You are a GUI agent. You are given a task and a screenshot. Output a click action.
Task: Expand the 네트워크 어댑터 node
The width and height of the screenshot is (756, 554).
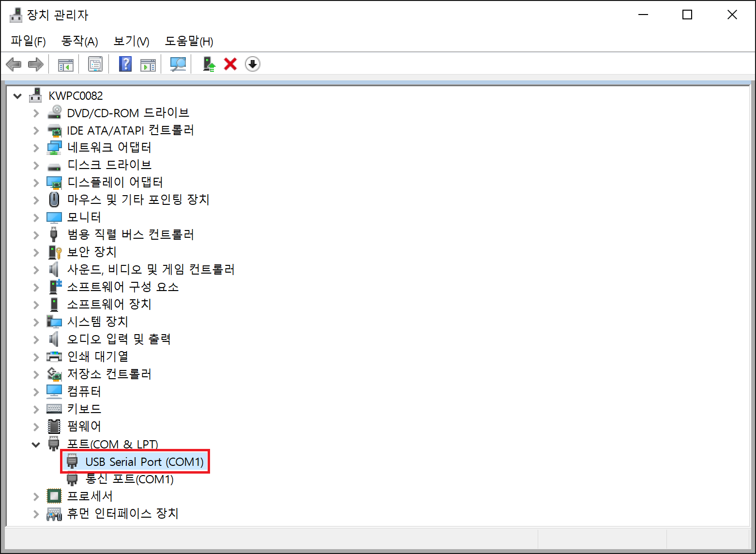click(36, 148)
